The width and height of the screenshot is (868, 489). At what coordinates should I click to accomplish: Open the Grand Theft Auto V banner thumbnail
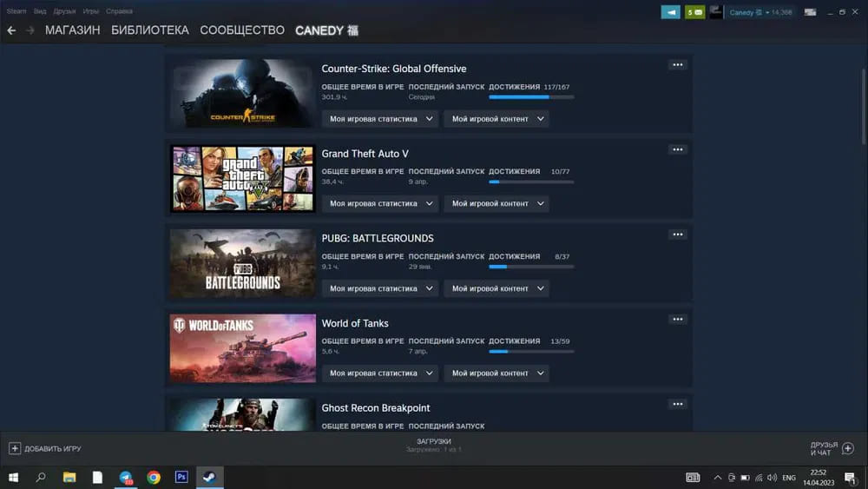pos(242,178)
